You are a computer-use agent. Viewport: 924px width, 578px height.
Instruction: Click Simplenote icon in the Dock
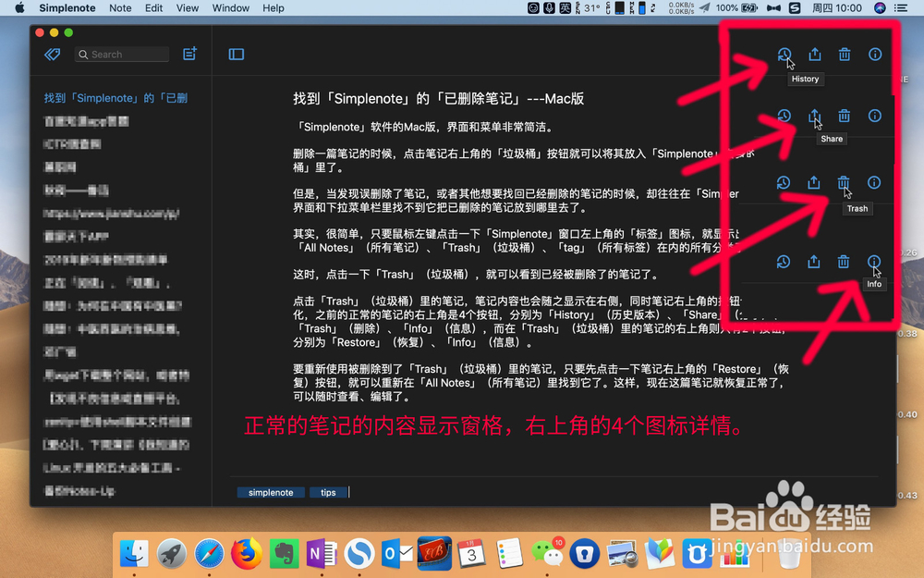[359, 554]
